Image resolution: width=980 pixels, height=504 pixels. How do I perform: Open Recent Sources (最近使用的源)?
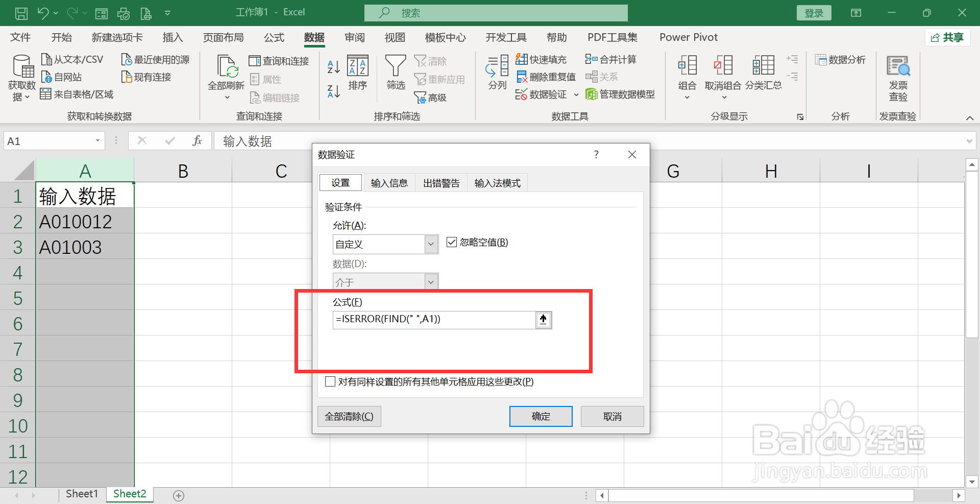155,60
